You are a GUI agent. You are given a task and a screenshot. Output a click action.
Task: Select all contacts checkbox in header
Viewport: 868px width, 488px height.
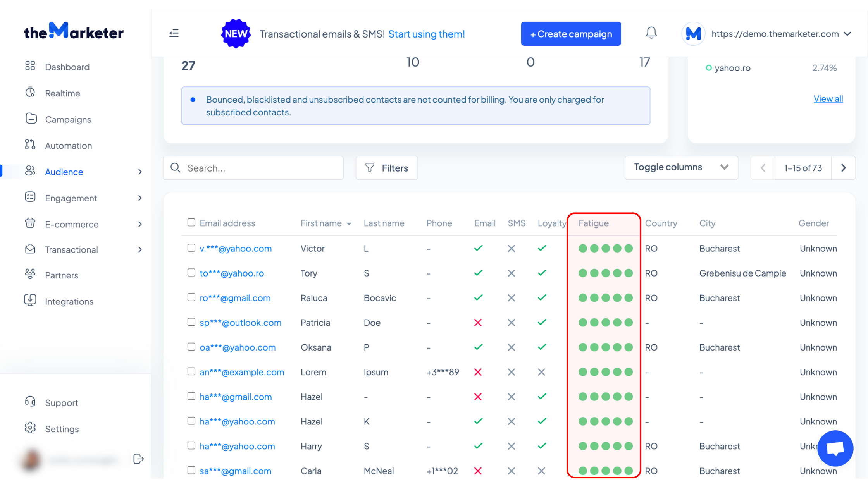(191, 222)
